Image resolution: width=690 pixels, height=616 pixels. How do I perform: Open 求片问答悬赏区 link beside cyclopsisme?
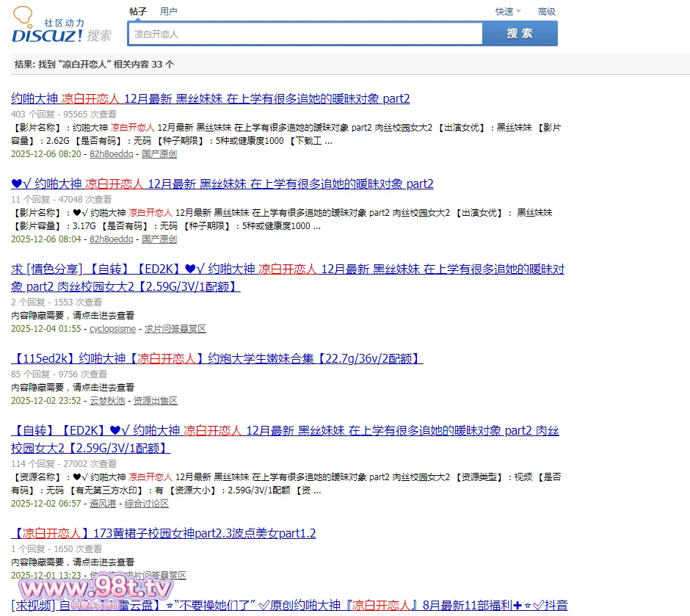click(175, 329)
